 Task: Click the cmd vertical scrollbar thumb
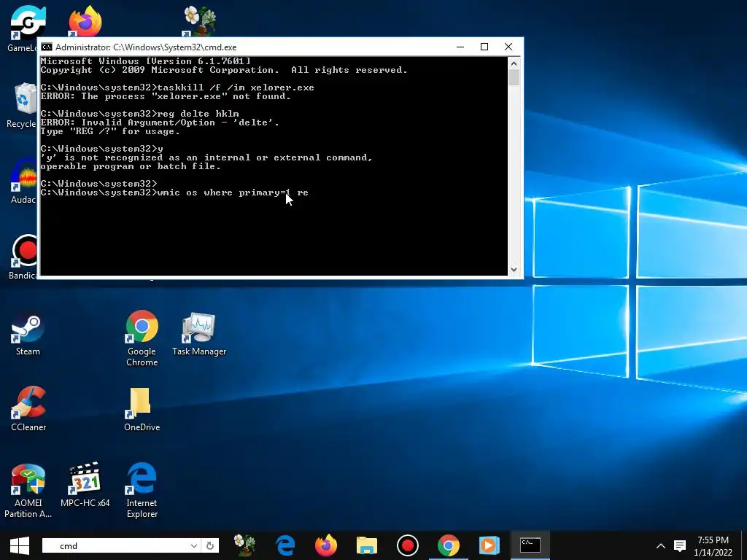point(514,77)
